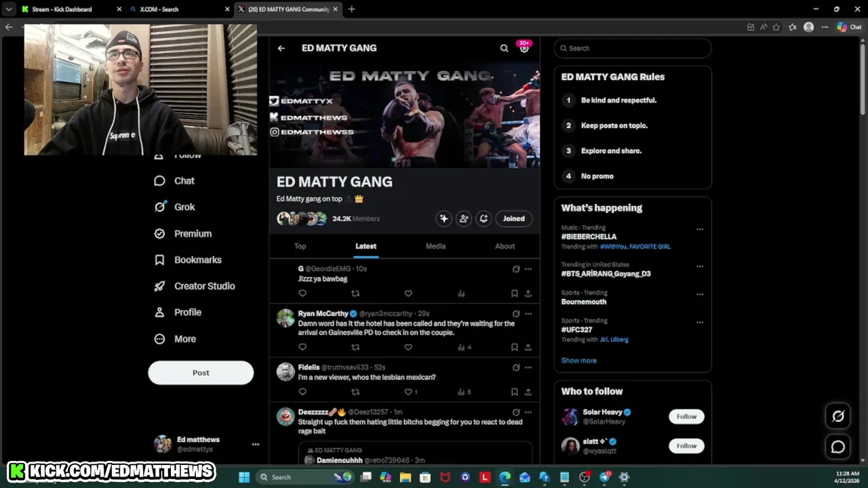The height and width of the screenshot is (488, 868).
Task: Select the Latest tab
Action: pos(366,246)
